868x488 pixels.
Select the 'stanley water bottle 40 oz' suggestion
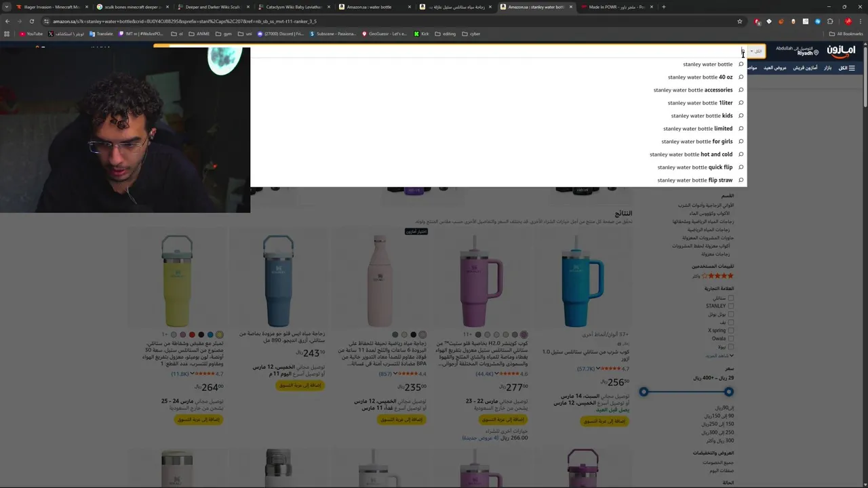pyautogui.click(x=701, y=77)
